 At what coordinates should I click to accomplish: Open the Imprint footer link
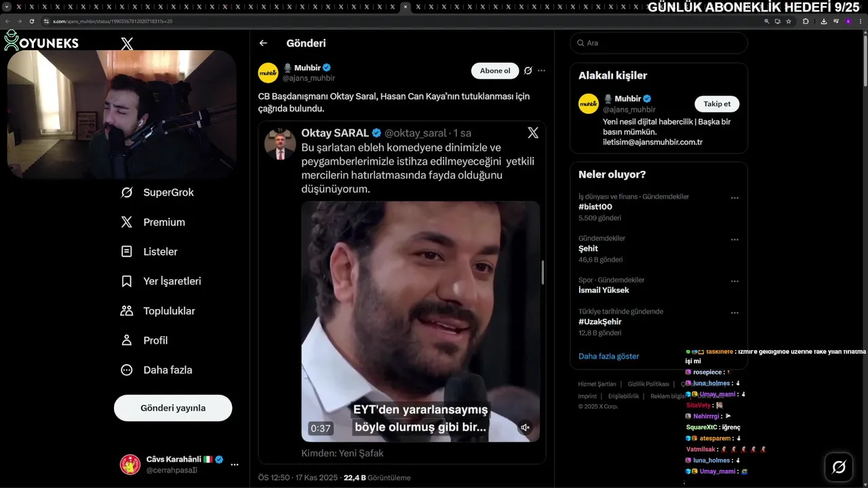point(587,396)
